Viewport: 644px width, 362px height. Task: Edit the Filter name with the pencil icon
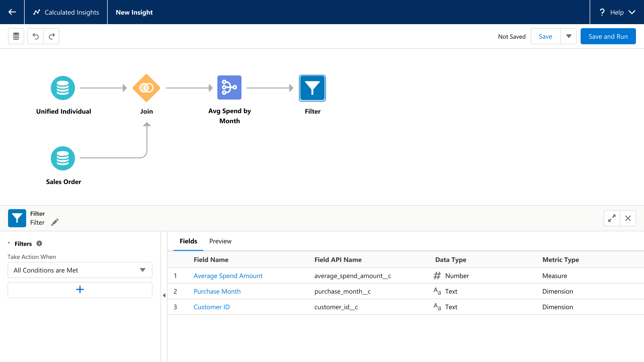(x=55, y=222)
